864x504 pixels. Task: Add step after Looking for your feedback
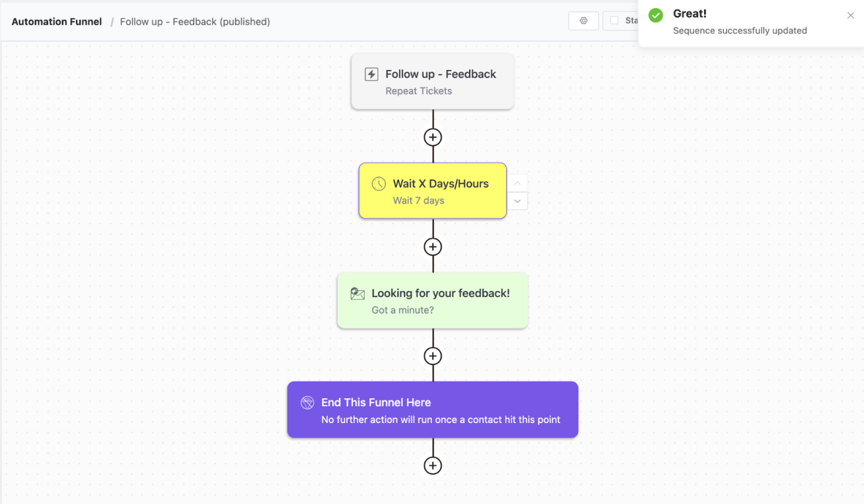(433, 356)
